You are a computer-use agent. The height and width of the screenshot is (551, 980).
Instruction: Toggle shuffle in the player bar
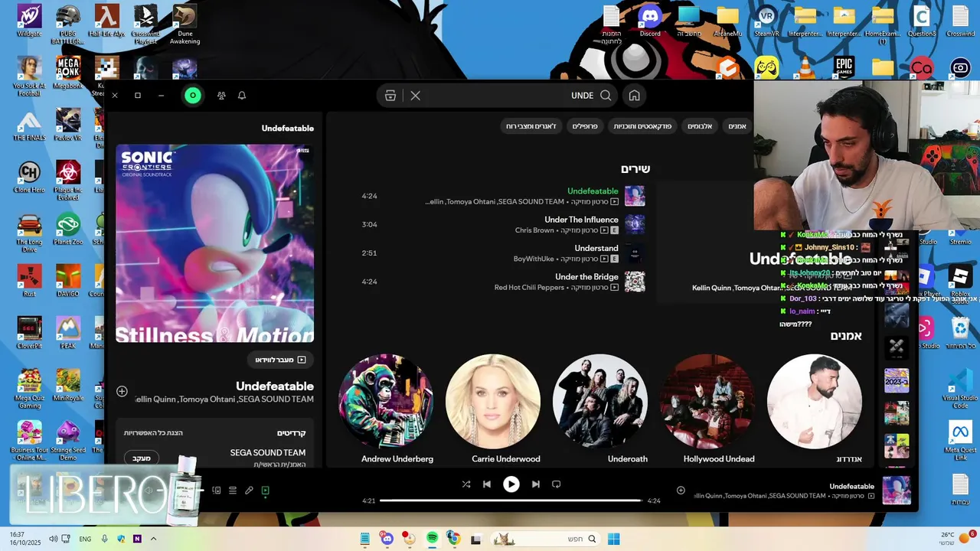click(x=466, y=484)
